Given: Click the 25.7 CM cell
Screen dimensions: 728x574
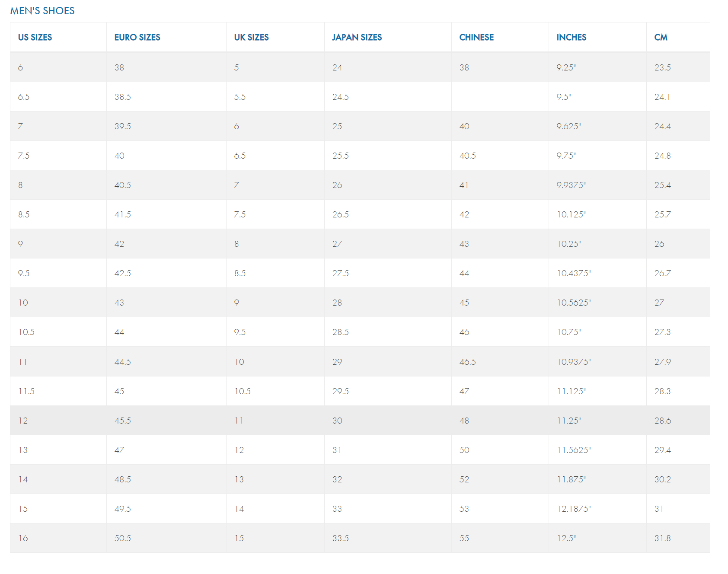Looking at the screenshot, I should (x=663, y=215).
